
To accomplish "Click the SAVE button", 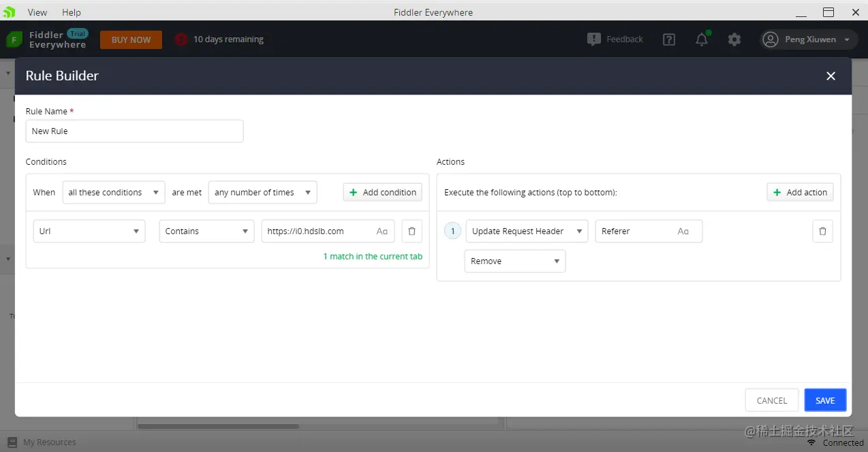I will click(825, 400).
